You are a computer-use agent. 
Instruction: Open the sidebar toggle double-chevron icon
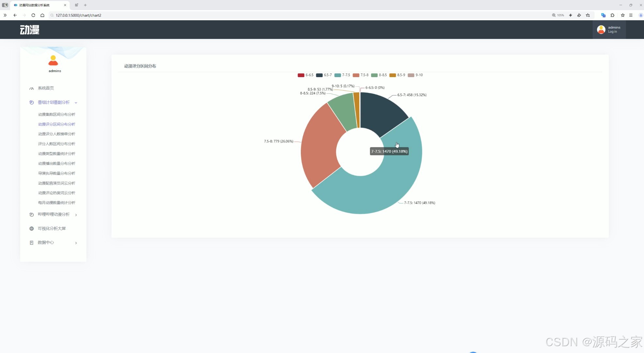point(5,15)
